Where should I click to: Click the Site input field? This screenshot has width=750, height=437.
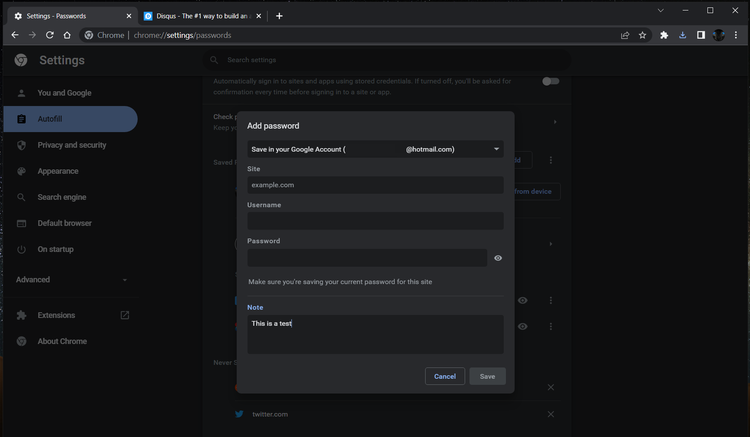[x=375, y=185]
